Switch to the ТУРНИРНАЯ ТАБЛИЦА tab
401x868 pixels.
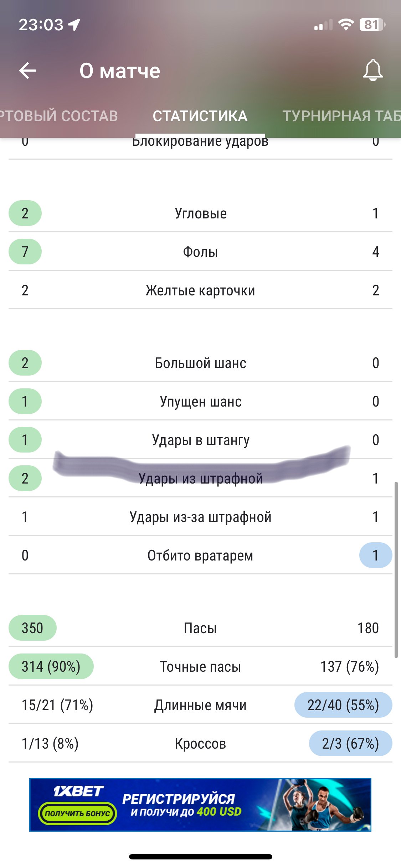341,116
